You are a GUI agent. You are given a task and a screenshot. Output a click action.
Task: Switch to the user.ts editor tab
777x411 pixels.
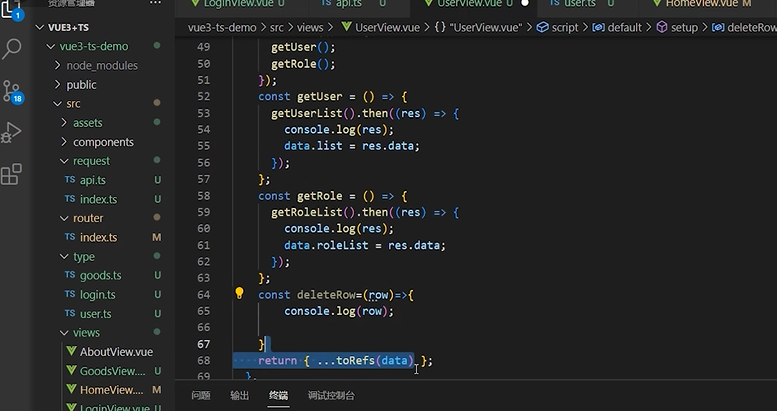pos(581,4)
